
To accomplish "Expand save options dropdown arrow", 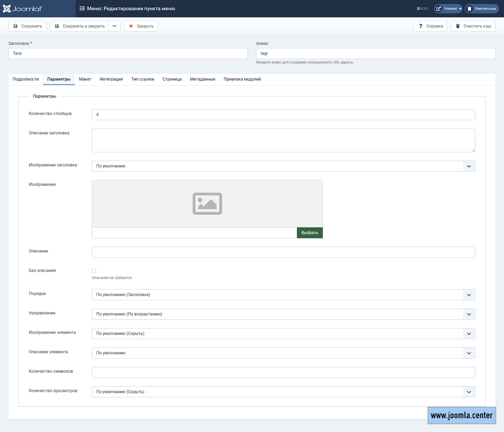I will 115,26.
